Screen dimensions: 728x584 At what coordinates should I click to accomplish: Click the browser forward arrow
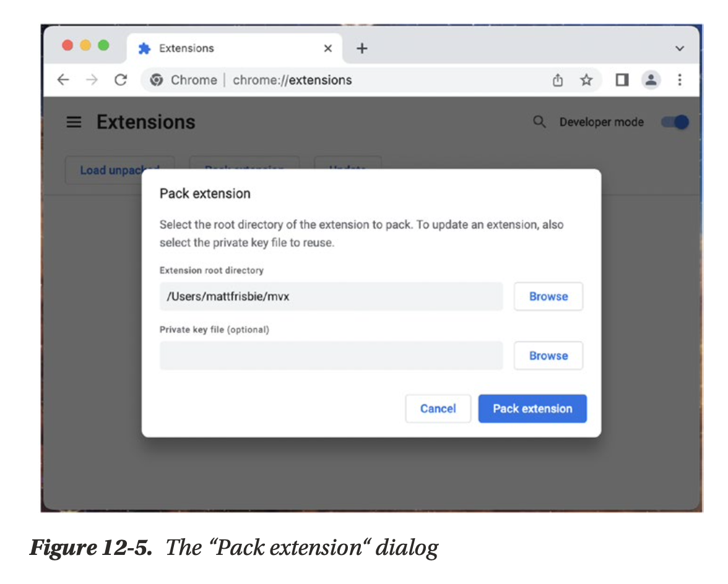[x=92, y=80]
